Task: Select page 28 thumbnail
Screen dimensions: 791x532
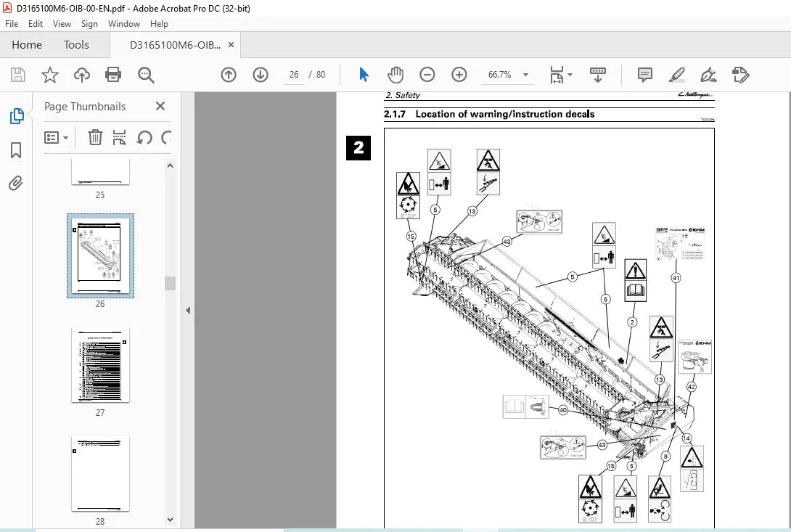Action: (100, 473)
